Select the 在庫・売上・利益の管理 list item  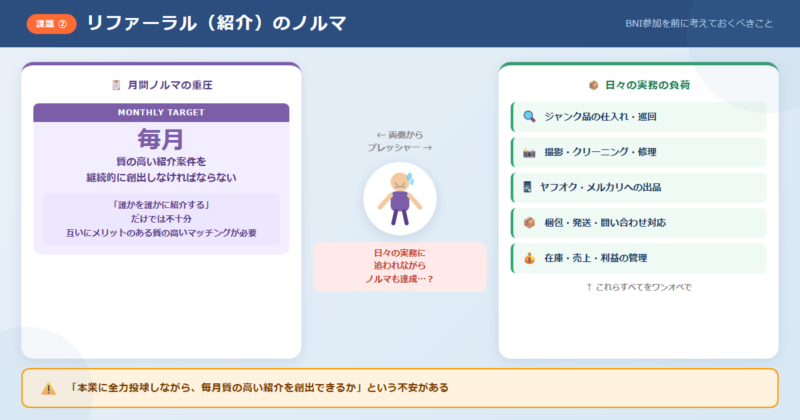tap(639, 258)
